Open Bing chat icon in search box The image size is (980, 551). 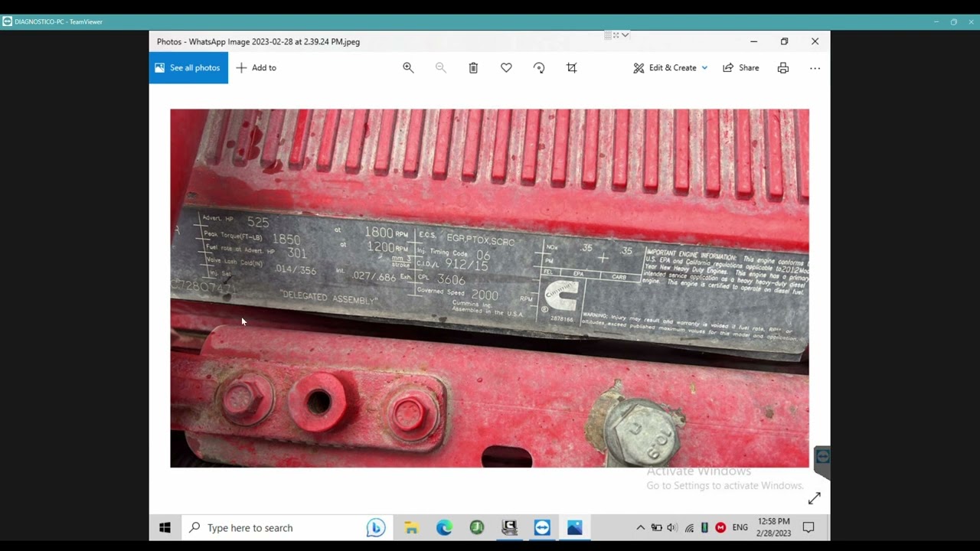(375, 527)
